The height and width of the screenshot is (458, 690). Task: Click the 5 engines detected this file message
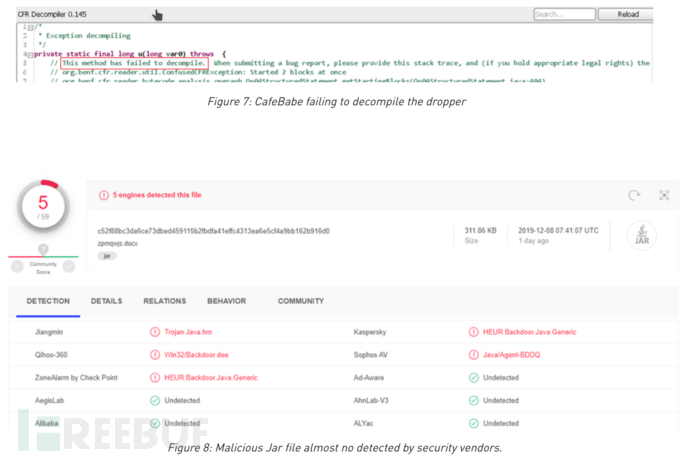tap(157, 195)
